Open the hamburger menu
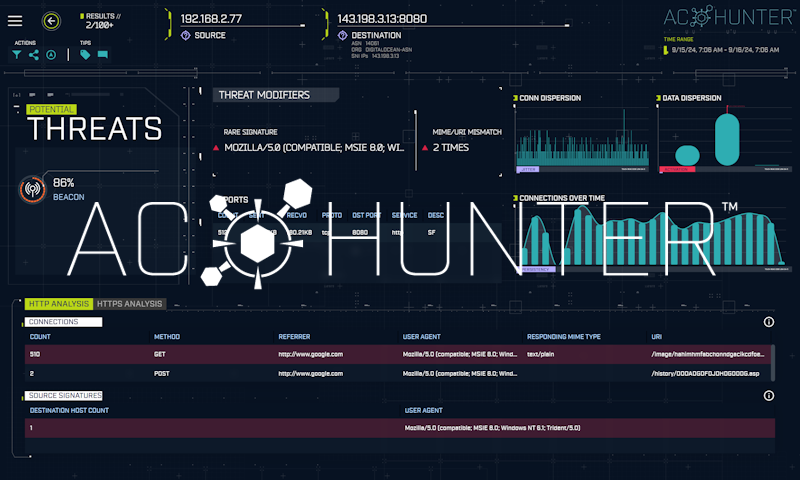The height and width of the screenshot is (480, 800). [15, 20]
